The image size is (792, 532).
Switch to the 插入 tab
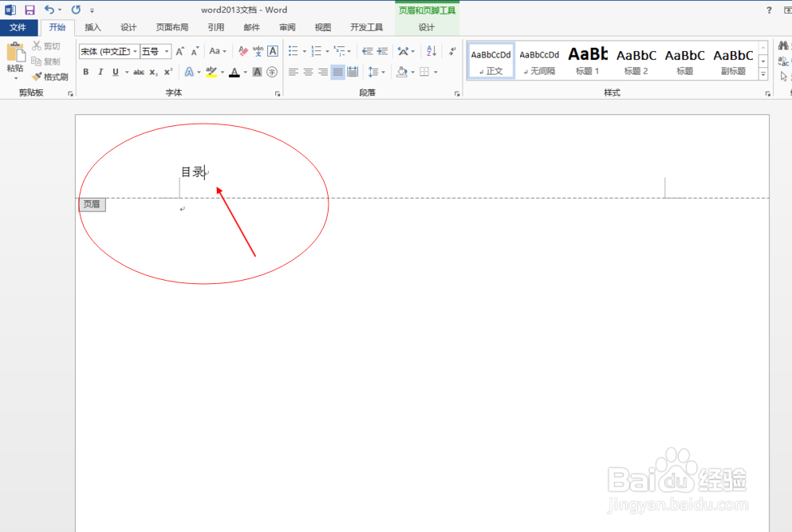click(x=93, y=27)
